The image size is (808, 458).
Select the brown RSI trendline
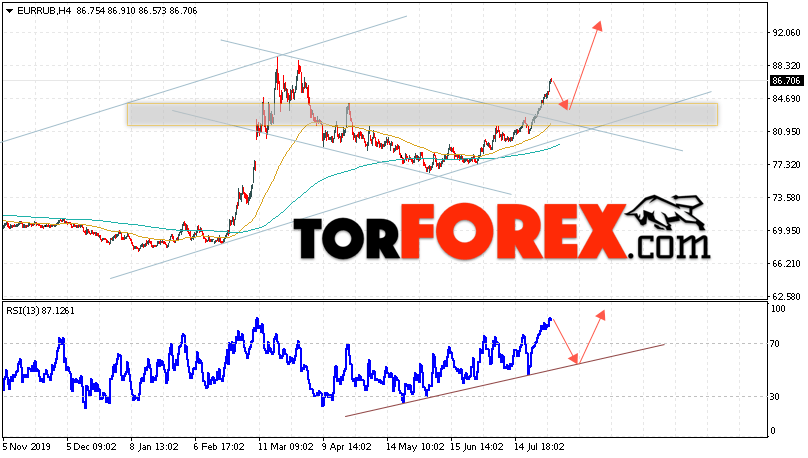(505, 380)
